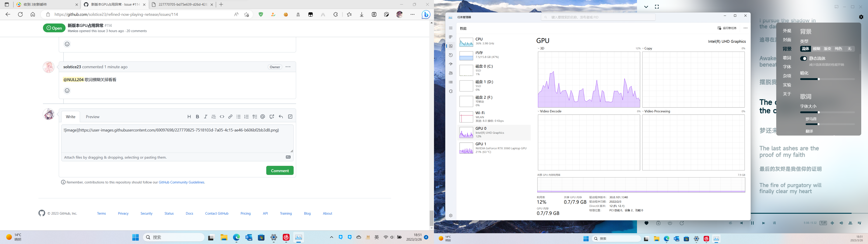Toggle the 静态流体 switch in the background settings
The height and width of the screenshot is (244, 868).
pyautogui.click(x=804, y=58)
